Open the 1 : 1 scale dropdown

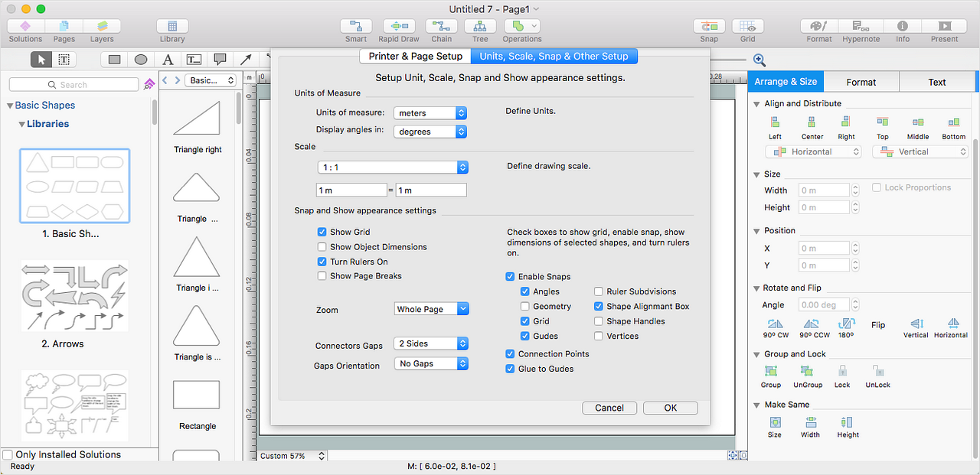point(392,167)
